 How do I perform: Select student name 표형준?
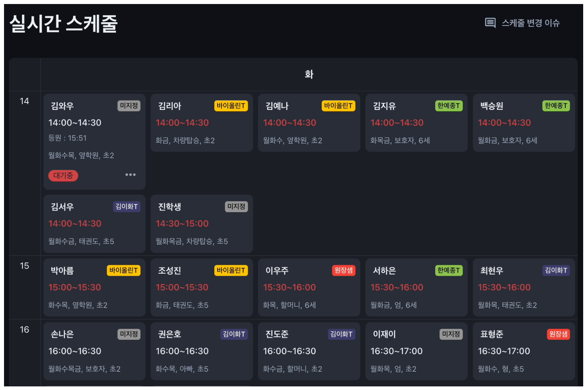(x=492, y=335)
